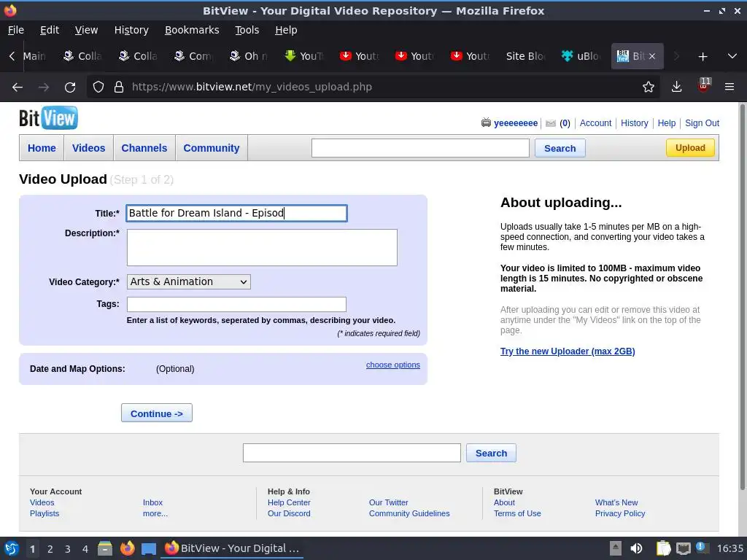Viewport: 747px width, 560px height.
Task: Launch the file manager from taskbar
Action: pos(105,548)
